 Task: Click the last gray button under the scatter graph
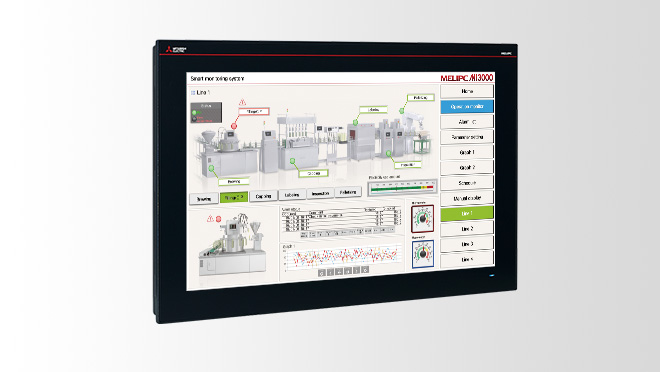pyautogui.click(x=365, y=269)
